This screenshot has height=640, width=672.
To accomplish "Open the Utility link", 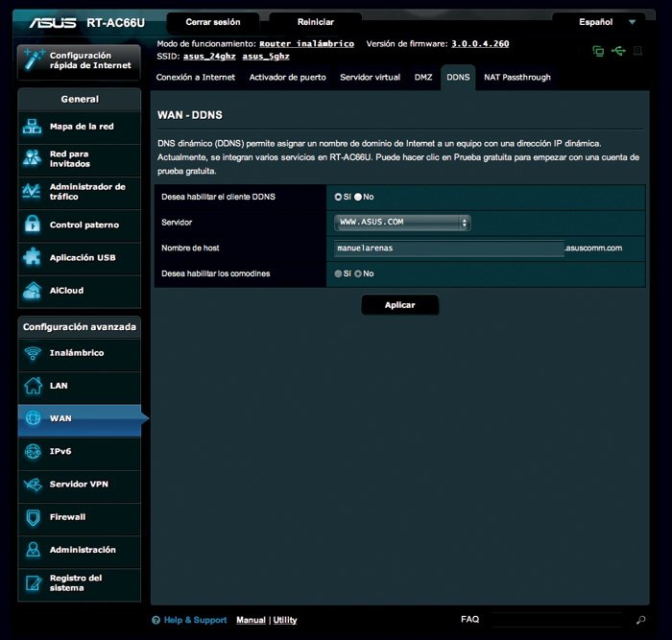I will coord(285,620).
